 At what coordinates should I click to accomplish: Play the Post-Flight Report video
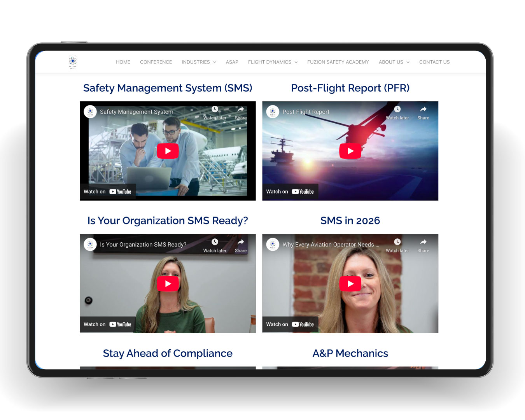(350, 151)
